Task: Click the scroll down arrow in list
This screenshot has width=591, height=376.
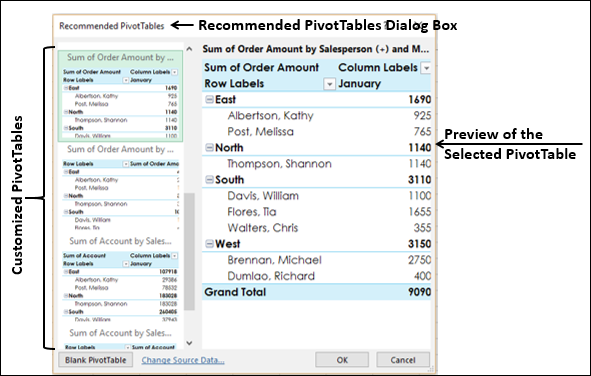Action: coord(189,343)
